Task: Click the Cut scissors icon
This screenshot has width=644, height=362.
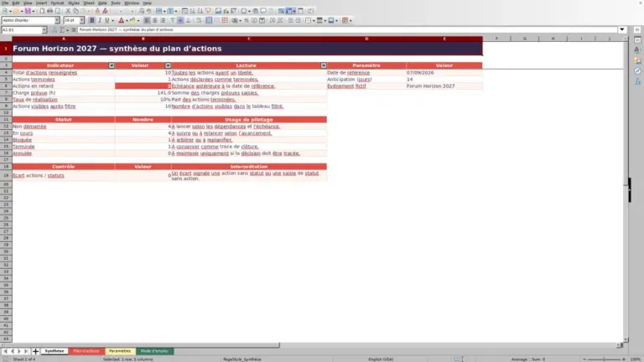Action: tap(68, 11)
